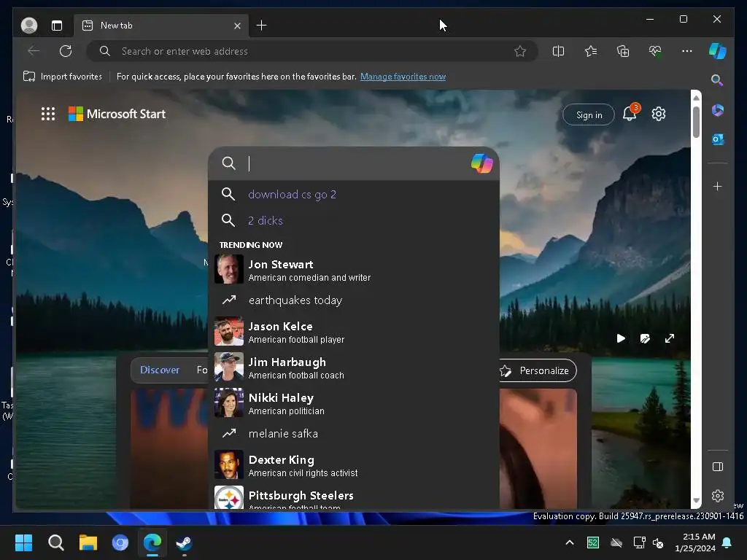The width and height of the screenshot is (747, 560).
Task: Open a new tab with plus button
Action: 262,26
